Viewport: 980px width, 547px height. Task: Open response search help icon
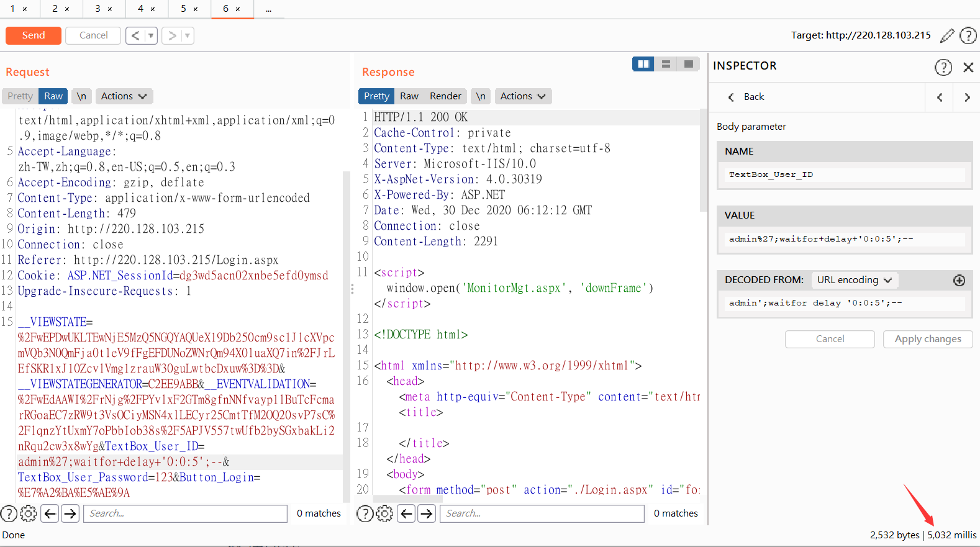pos(365,513)
